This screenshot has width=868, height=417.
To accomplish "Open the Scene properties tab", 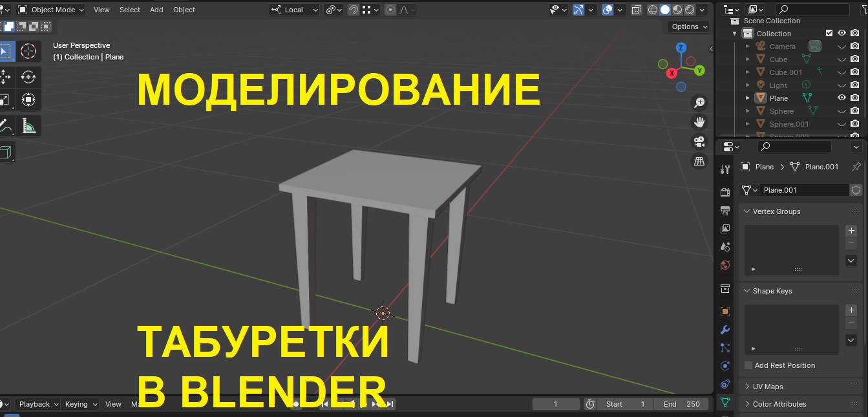I will point(725,247).
